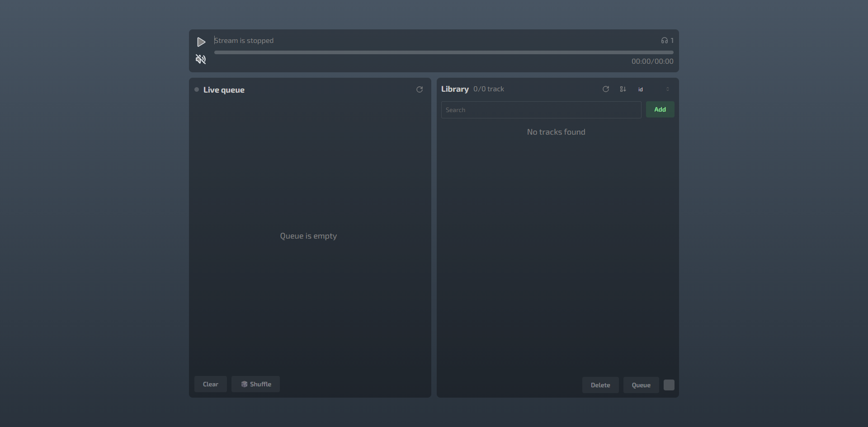Click the '0/0 track' counter
The width and height of the screenshot is (868, 427).
coord(489,89)
